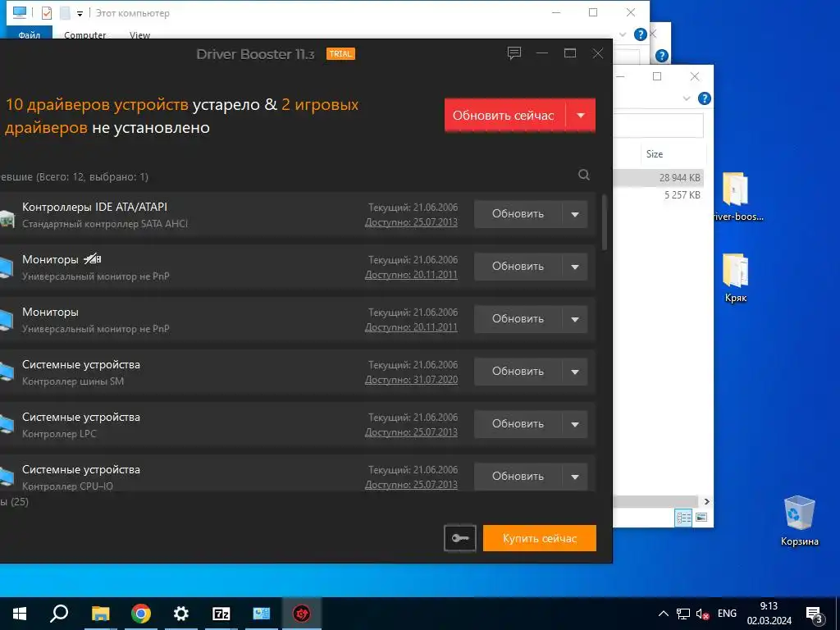
Task: Click the search magnifier in driver list
Action: coord(584,175)
